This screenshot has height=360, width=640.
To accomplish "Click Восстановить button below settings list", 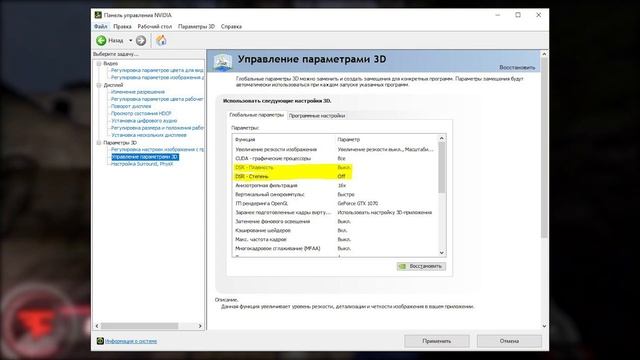I will coord(421,266).
